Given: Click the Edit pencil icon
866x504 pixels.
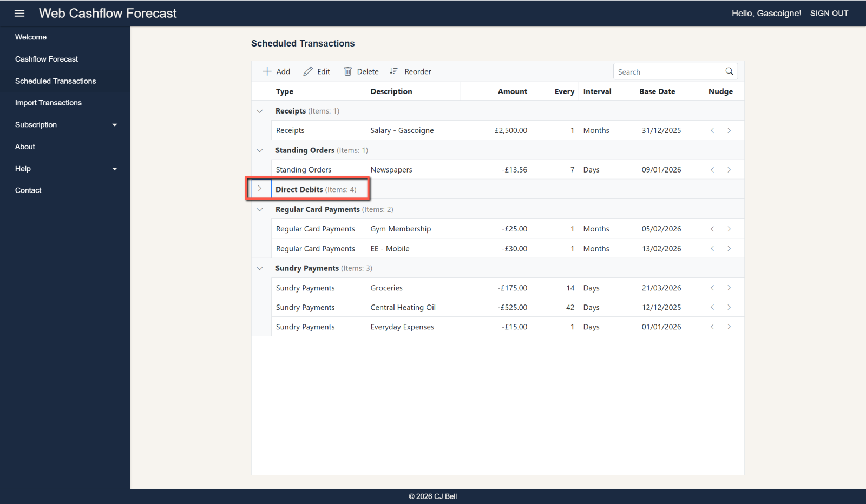Looking at the screenshot, I should click(x=308, y=71).
